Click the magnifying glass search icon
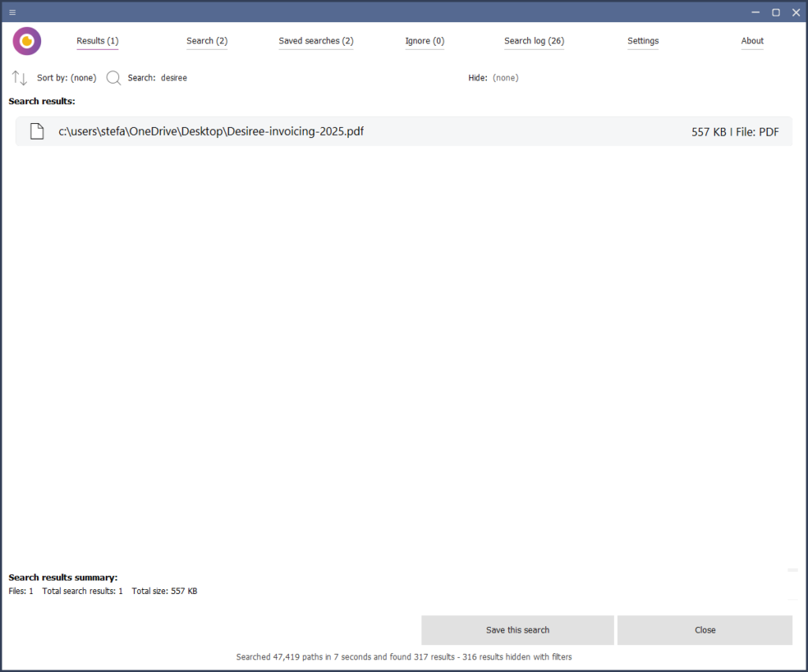This screenshot has height=672, width=808. pos(114,78)
